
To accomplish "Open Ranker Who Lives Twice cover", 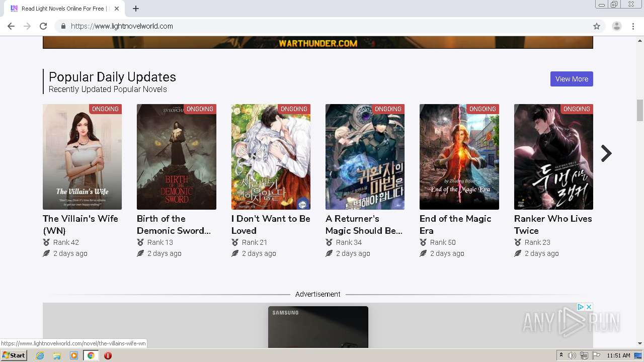I will pyautogui.click(x=553, y=157).
